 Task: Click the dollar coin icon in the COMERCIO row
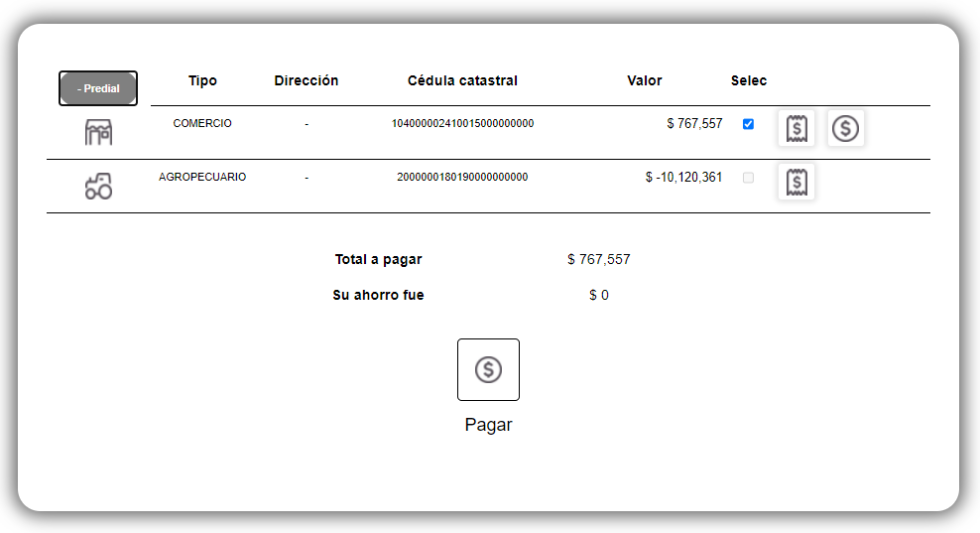(x=845, y=128)
